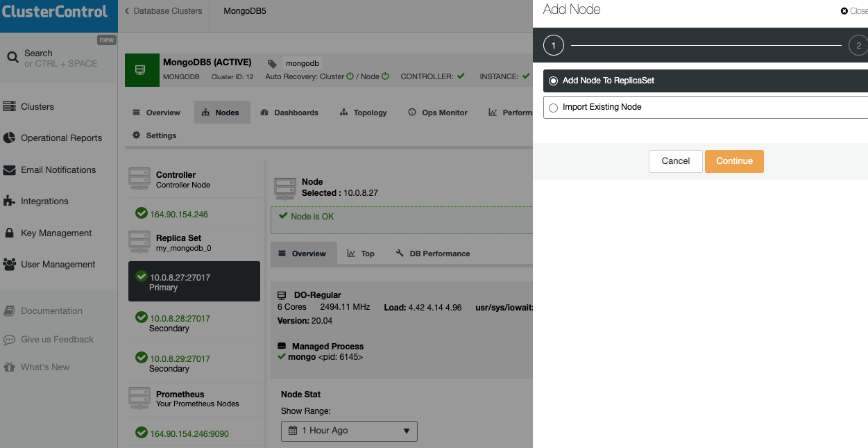868x448 pixels.
Task: Open the Give us Feedback link
Action: point(57,340)
